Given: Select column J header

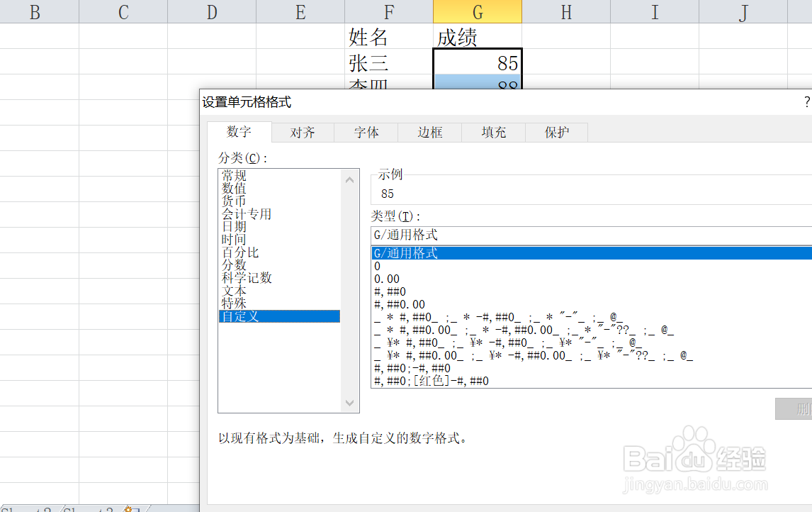Looking at the screenshot, I should [x=743, y=11].
